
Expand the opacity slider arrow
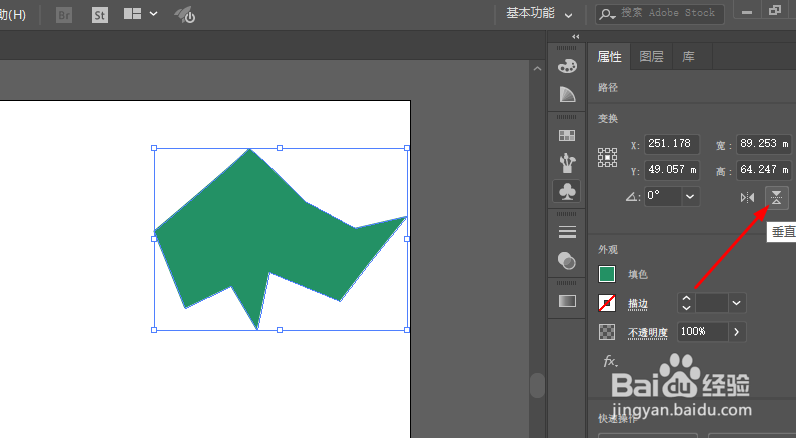click(737, 332)
